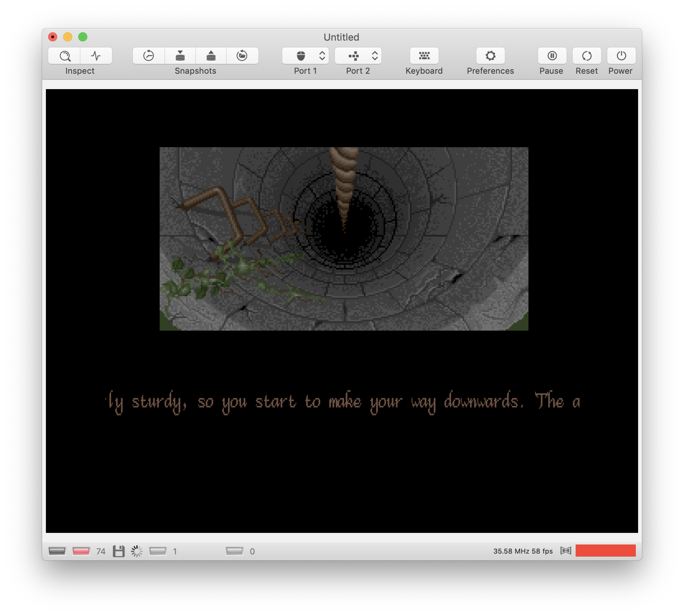This screenshot has height=616, width=684.
Task: Click the 35.58 MHz 58 fps readout
Action: pyautogui.click(x=523, y=551)
